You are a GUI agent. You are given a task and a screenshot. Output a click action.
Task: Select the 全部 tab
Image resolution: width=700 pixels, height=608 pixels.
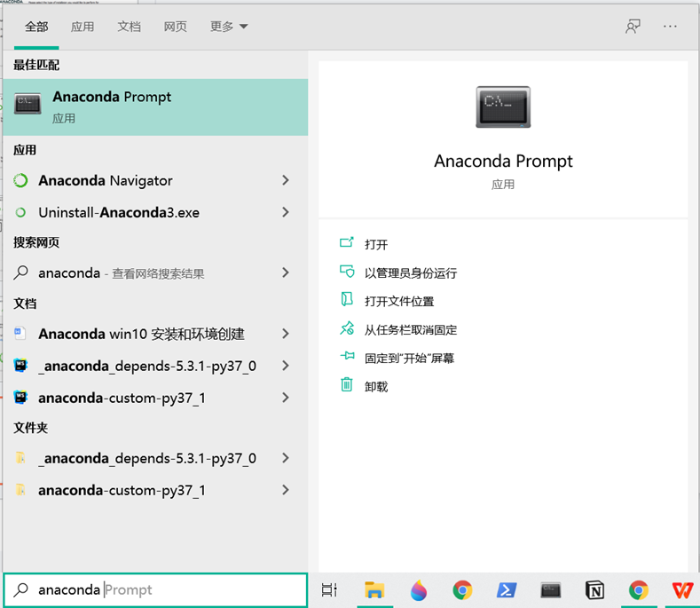point(36,27)
